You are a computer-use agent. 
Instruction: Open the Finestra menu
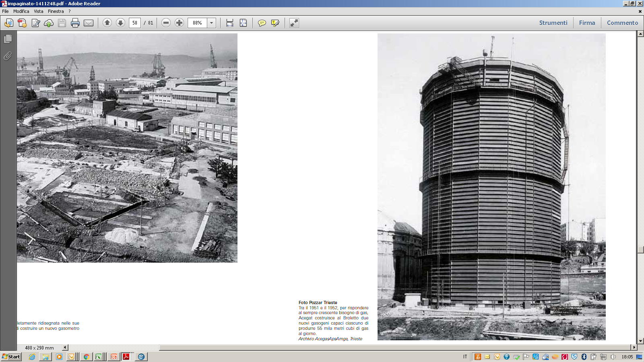coord(56,11)
